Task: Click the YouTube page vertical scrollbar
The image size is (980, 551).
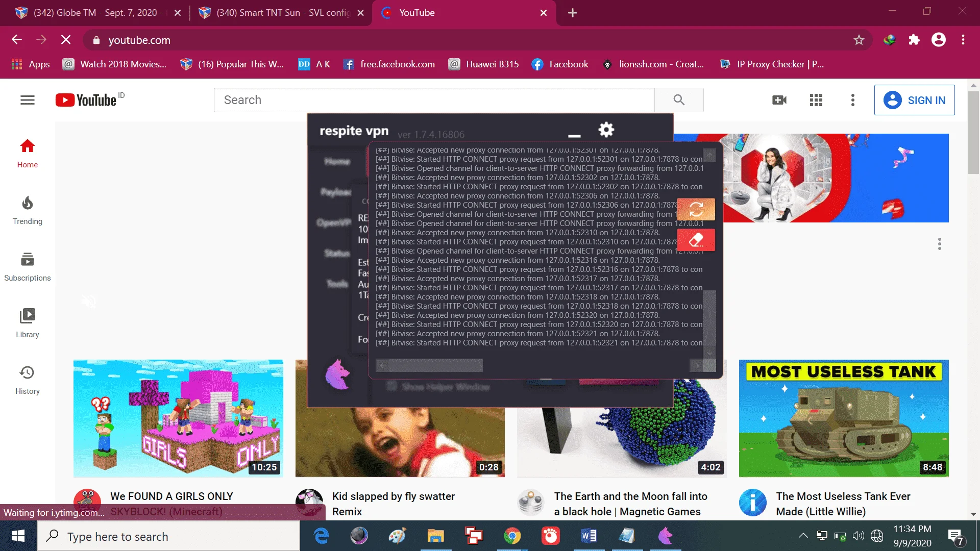Action: pos(973,133)
